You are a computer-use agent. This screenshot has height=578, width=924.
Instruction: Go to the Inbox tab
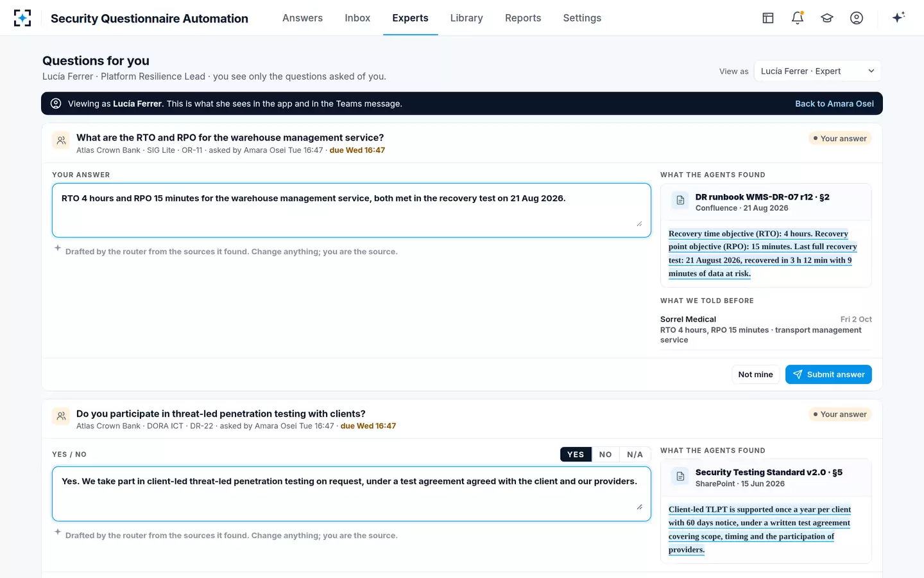pyautogui.click(x=357, y=18)
